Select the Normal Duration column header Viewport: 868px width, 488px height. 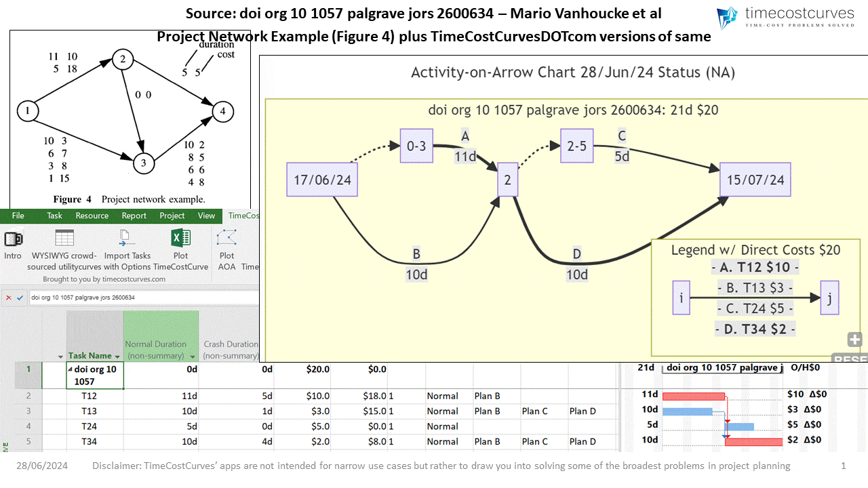(161, 336)
